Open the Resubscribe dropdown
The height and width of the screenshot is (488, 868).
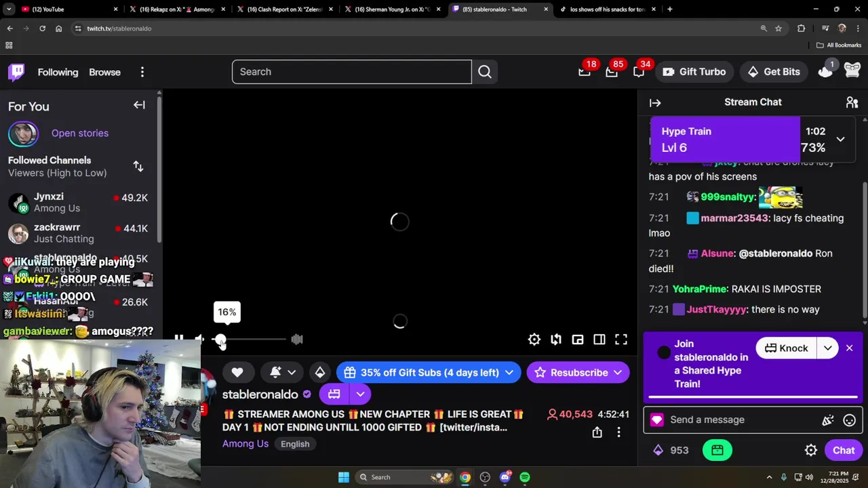pyautogui.click(x=578, y=373)
